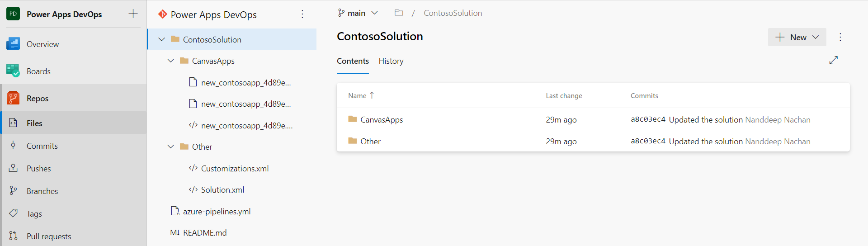Collapse the Other folder in the tree

coord(170,147)
